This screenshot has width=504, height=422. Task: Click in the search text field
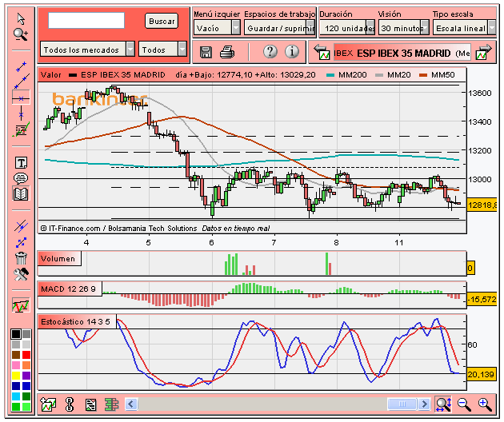[x=86, y=21]
